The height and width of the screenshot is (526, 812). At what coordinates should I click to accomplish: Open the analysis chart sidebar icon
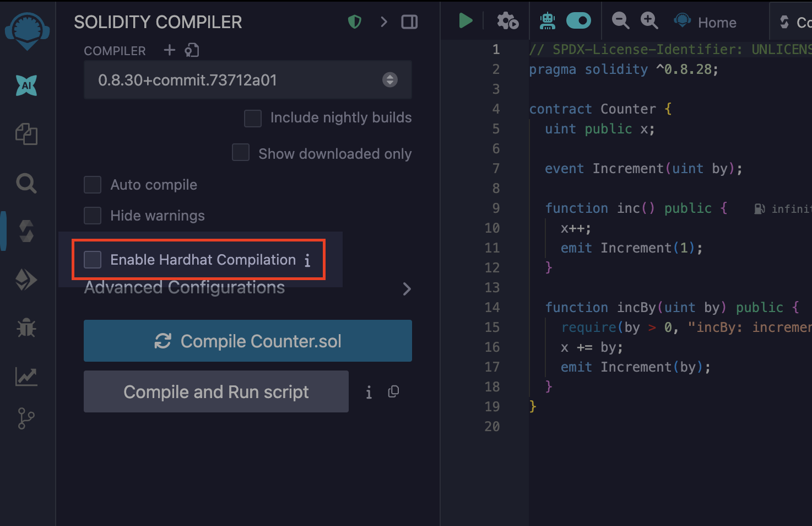(26, 377)
